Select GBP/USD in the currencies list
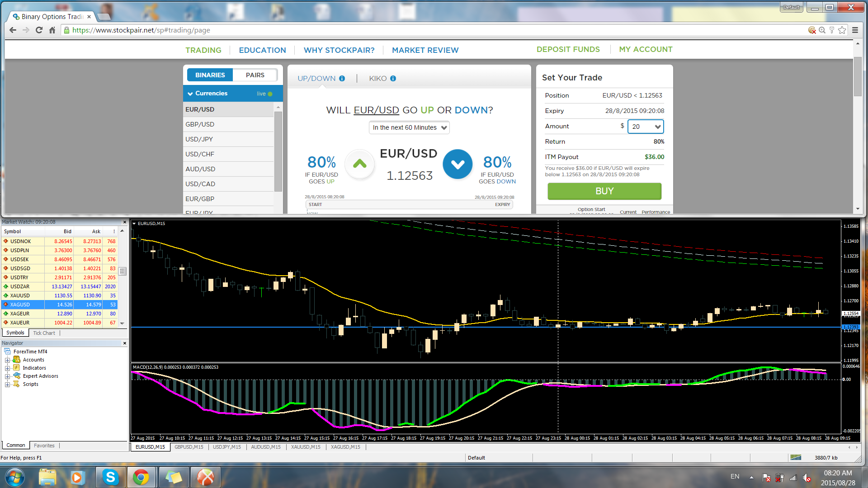 click(228, 124)
